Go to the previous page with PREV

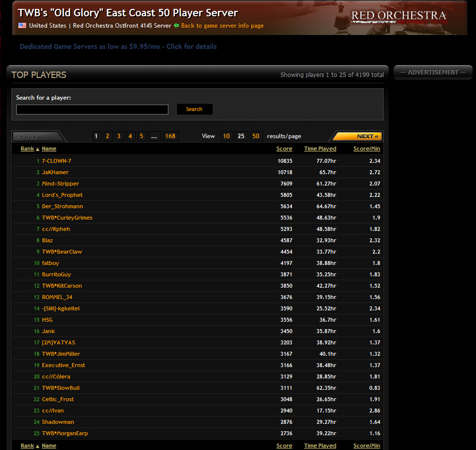point(38,136)
